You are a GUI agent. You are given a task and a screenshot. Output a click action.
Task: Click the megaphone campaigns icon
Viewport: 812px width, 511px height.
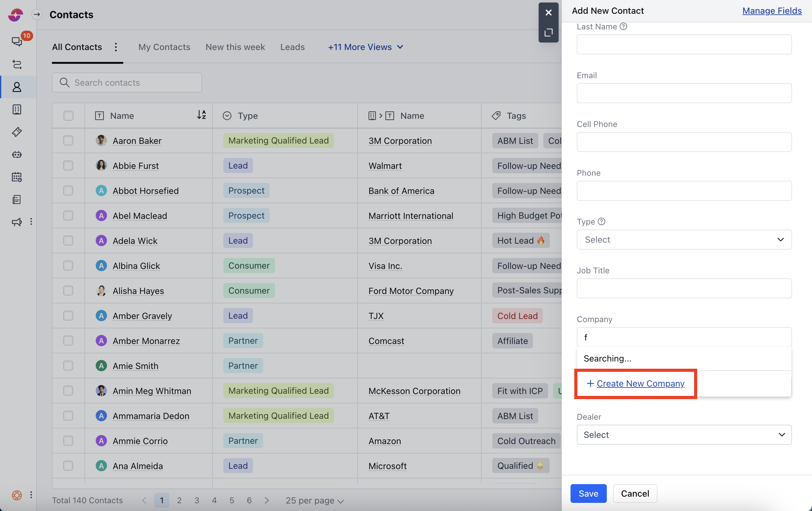click(x=17, y=222)
